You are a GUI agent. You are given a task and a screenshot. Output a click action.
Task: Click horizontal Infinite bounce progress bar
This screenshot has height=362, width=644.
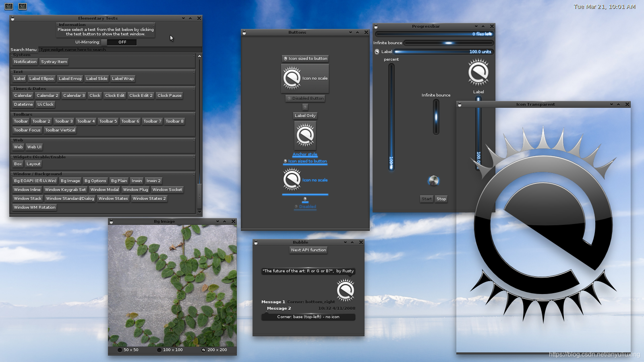click(449, 43)
